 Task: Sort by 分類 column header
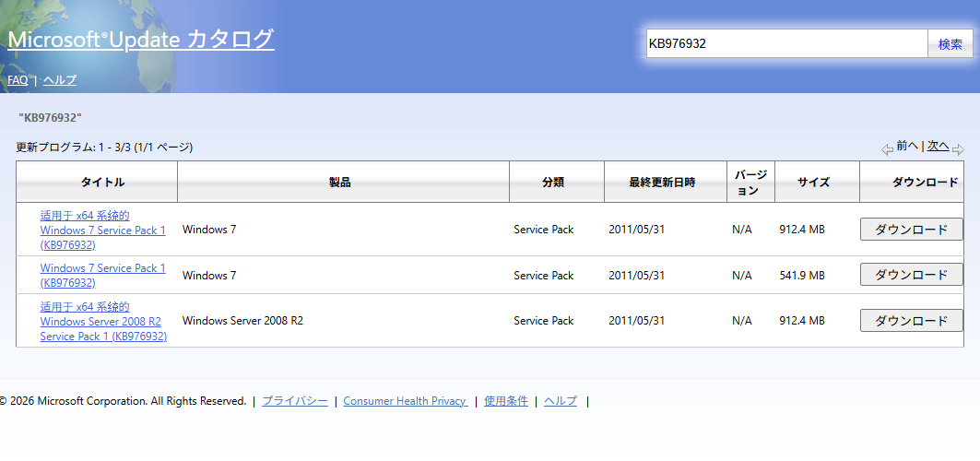click(x=553, y=183)
